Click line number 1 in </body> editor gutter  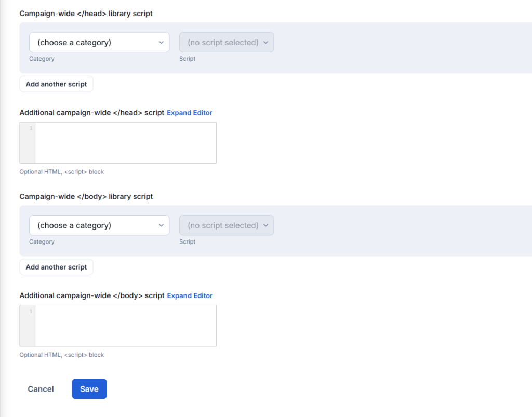click(x=31, y=311)
